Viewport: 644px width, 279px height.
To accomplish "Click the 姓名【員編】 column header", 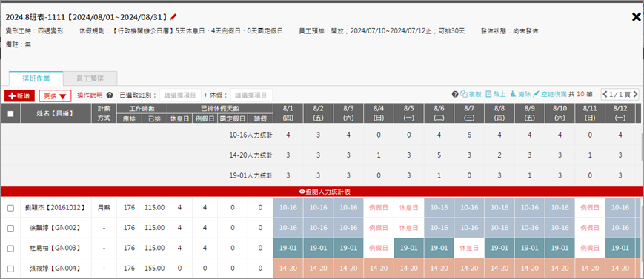I will (x=56, y=113).
